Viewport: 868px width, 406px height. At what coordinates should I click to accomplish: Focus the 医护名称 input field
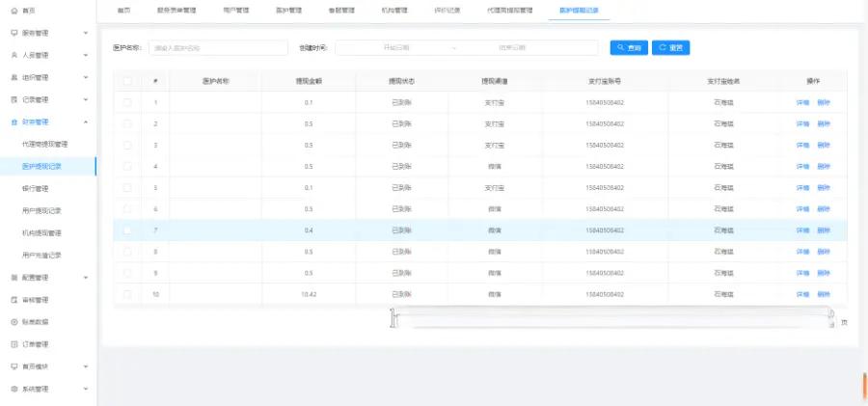coord(218,47)
